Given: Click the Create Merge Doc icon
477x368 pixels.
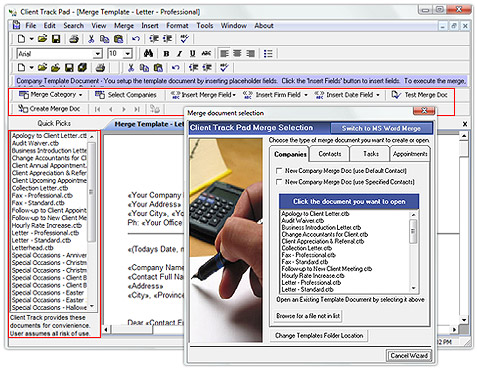Looking at the screenshot, I should click(23, 108).
